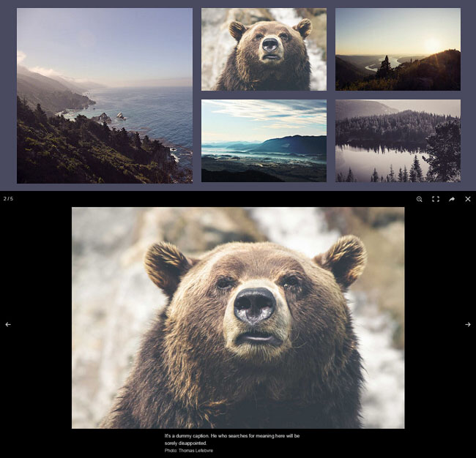Close the lightbox with the X icon

coord(468,199)
